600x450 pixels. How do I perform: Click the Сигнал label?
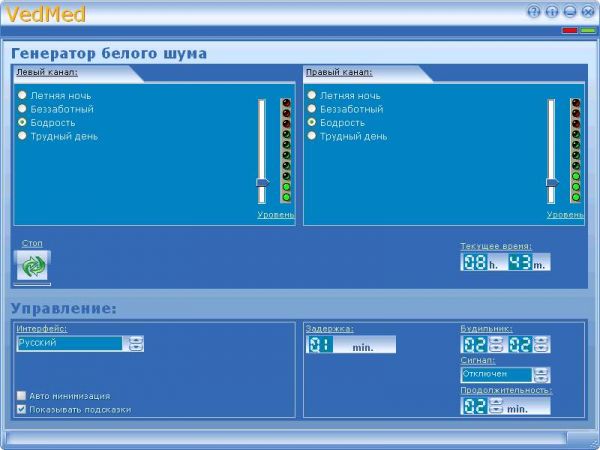coord(478,360)
